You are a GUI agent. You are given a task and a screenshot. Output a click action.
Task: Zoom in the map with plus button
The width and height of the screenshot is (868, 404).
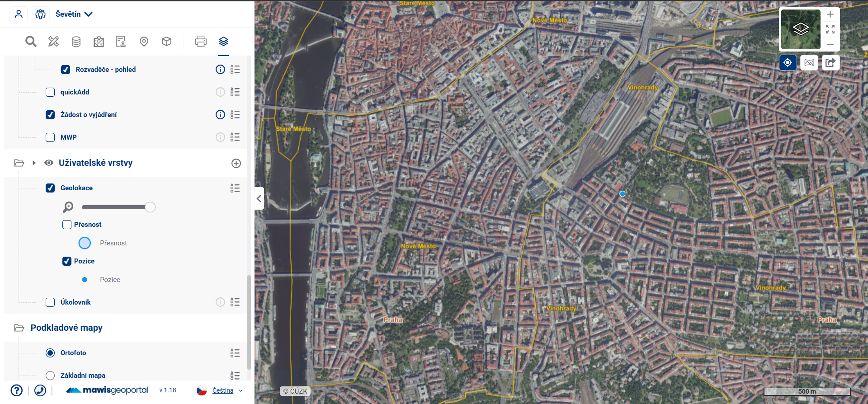(830, 14)
